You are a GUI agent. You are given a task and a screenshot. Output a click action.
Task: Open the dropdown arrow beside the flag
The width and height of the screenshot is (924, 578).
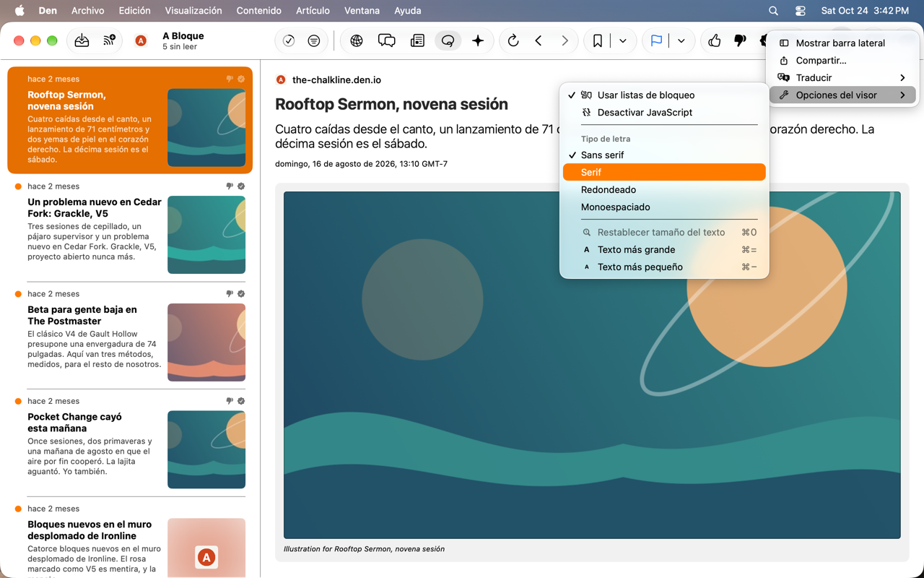point(681,41)
